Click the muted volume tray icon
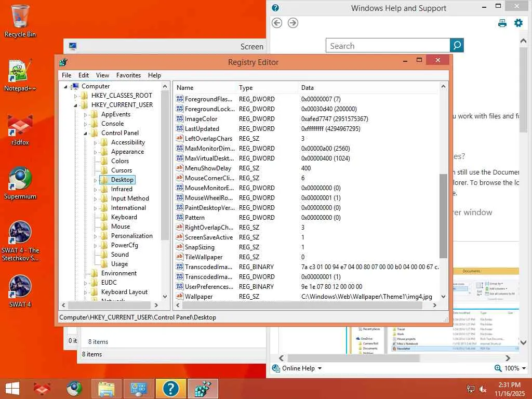Screen dimensions: 532x399 coord(483,389)
